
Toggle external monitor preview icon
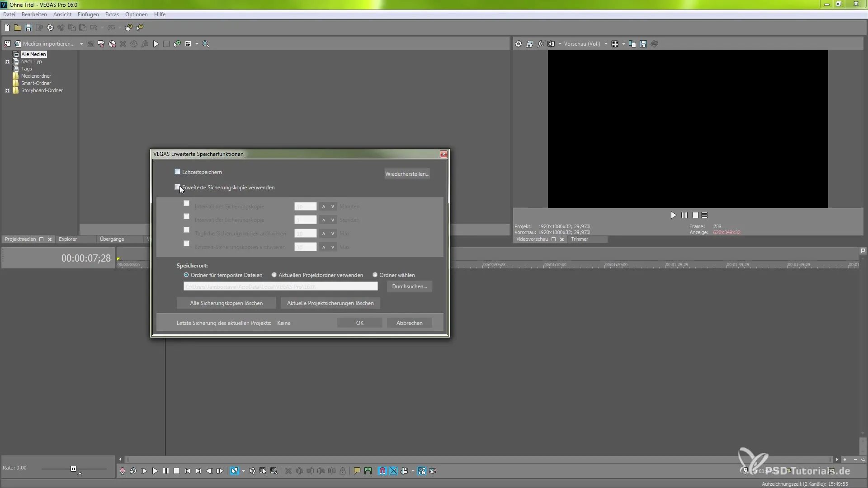[529, 44]
